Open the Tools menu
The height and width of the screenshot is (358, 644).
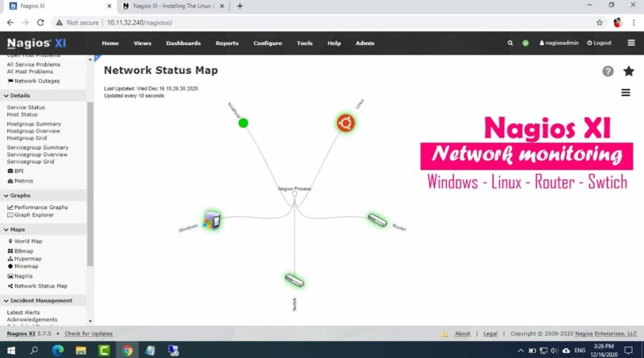point(305,43)
